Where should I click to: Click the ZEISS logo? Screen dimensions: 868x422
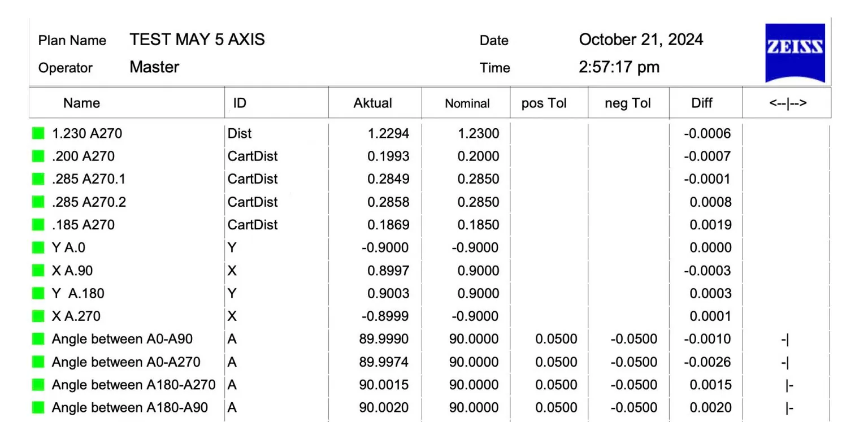[795, 53]
